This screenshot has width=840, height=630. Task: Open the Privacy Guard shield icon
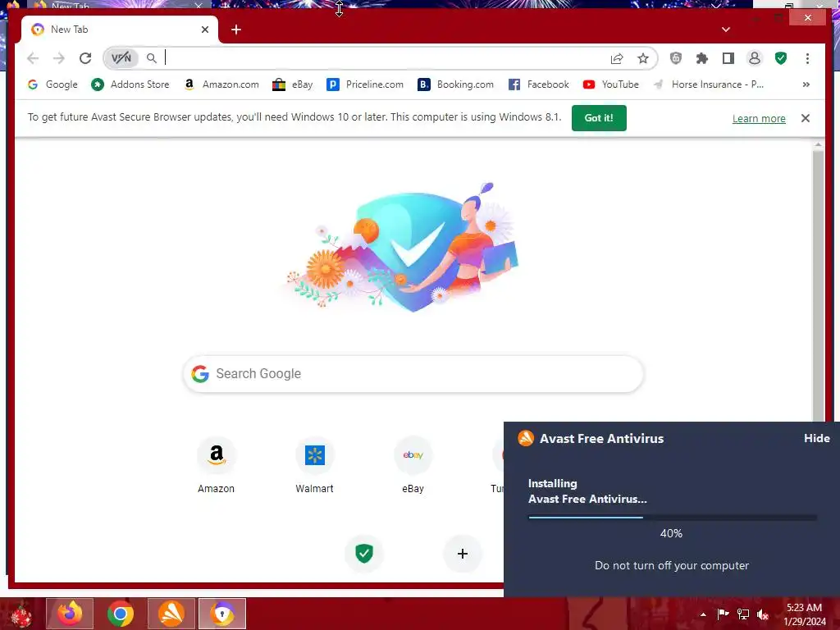(x=676, y=58)
